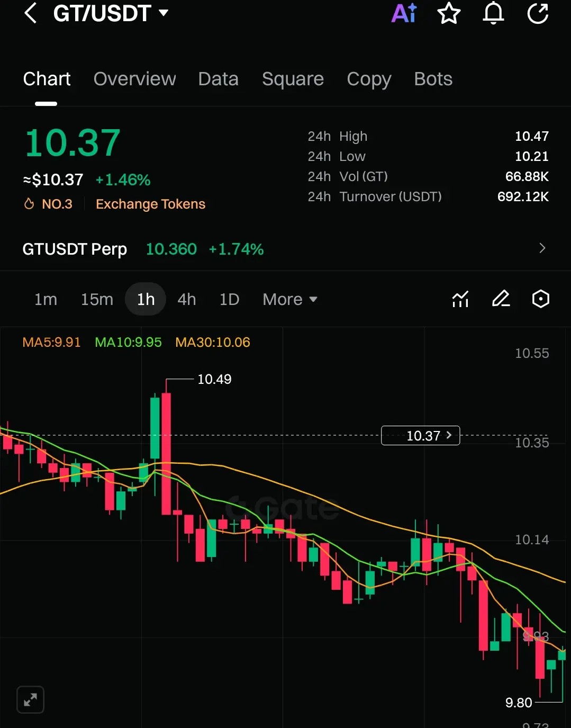
Task: Open the Bots tab
Action: pos(433,79)
